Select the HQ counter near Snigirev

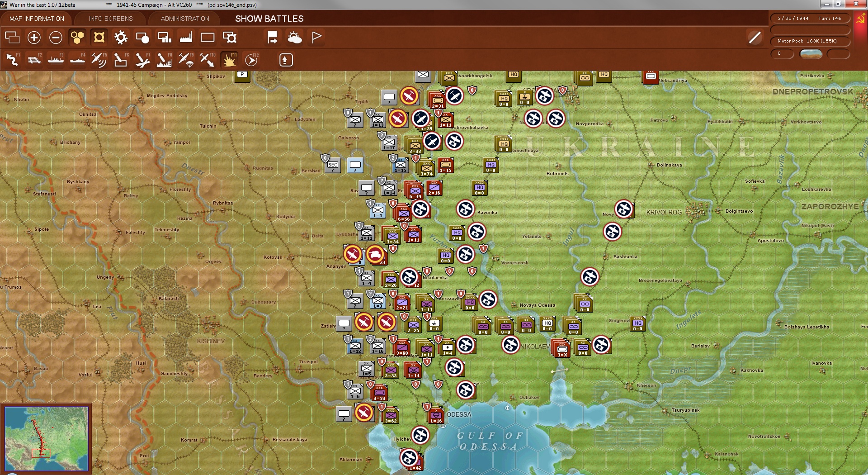637,323
